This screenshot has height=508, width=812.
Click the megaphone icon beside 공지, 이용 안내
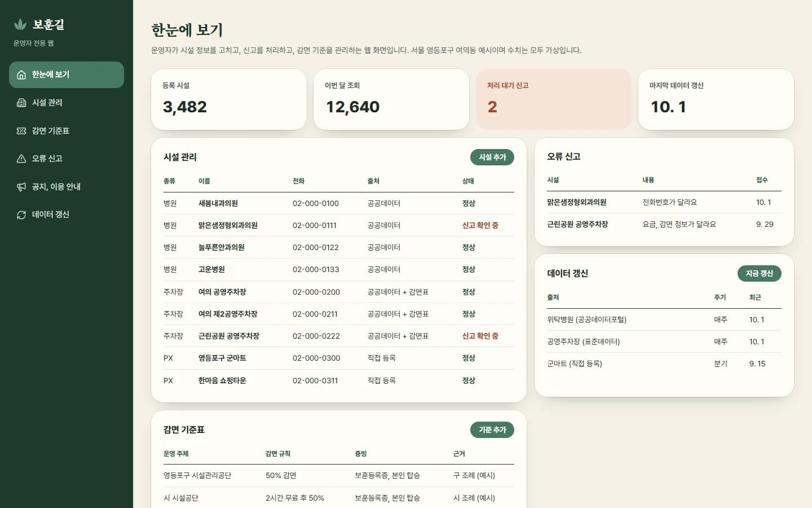click(21, 187)
